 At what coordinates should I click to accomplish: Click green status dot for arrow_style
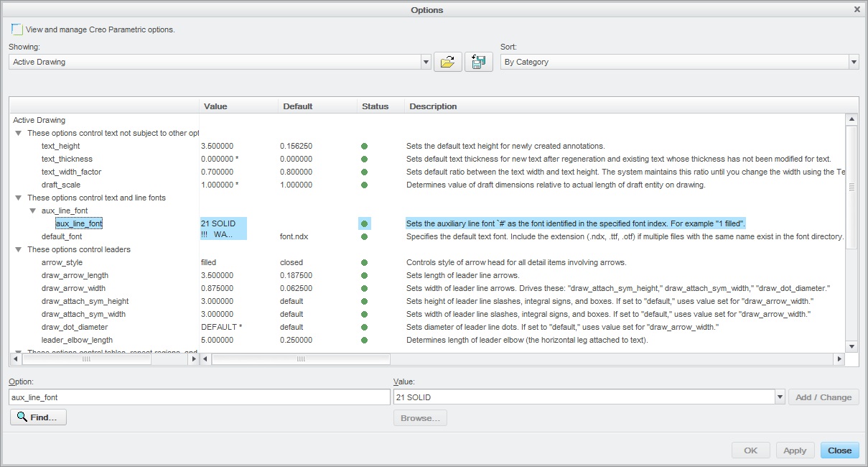365,262
